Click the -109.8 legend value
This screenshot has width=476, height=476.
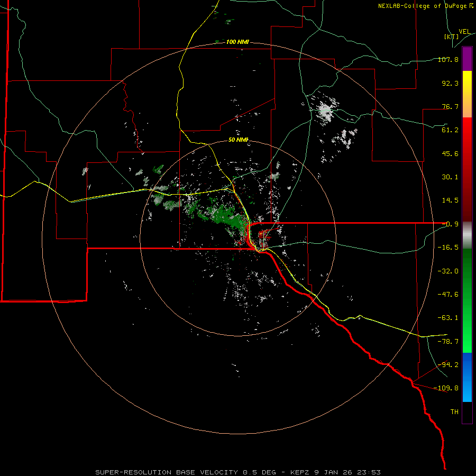pyautogui.click(x=446, y=388)
